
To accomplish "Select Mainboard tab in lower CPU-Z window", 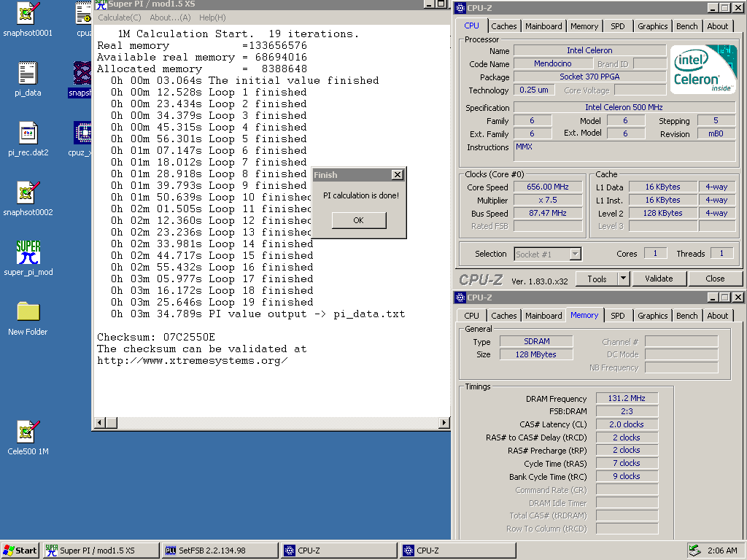I will (543, 316).
